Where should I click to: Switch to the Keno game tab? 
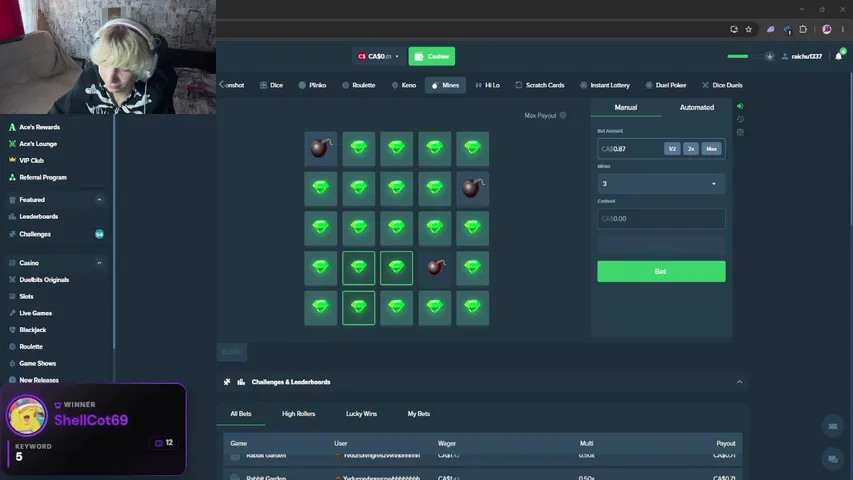[x=404, y=85]
